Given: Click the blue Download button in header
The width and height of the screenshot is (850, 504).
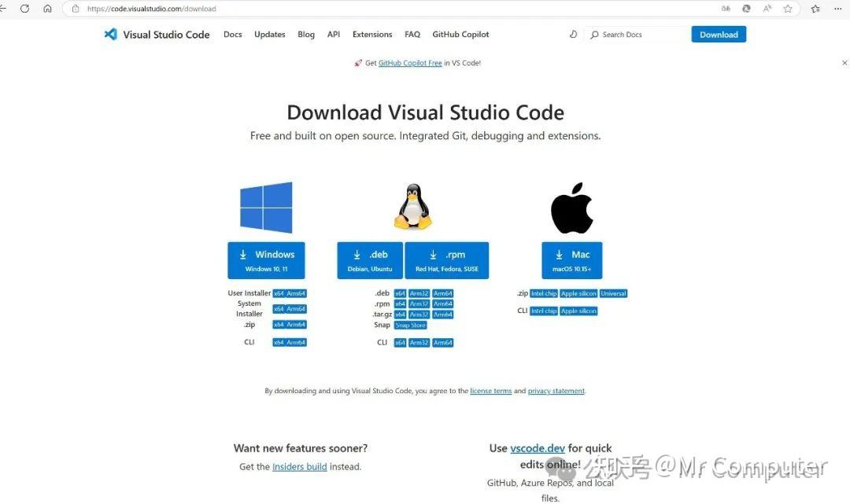Looking at the screenshot, I should click(717, 34).
